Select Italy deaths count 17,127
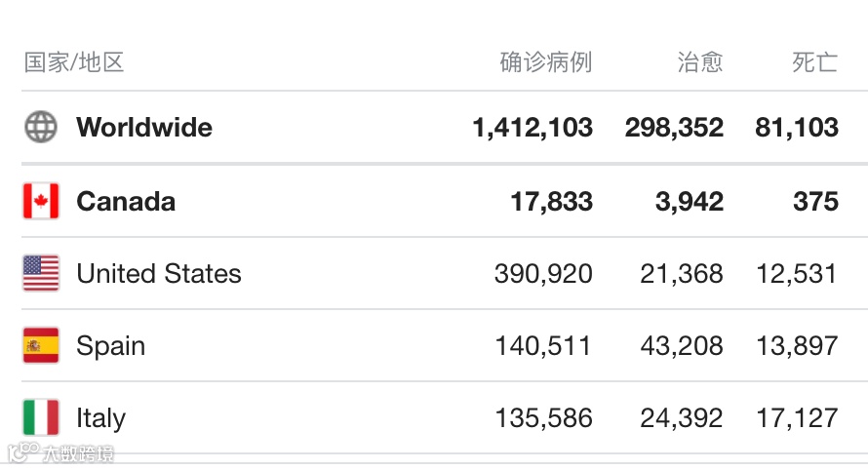Image resolution: width=868 pixels, height=470 pixels. [797, 418]
